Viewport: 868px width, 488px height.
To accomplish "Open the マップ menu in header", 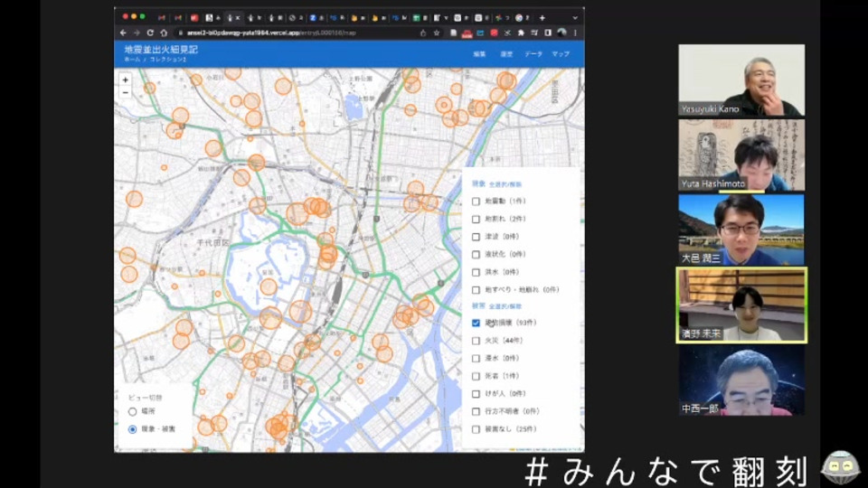I will 561,54.
